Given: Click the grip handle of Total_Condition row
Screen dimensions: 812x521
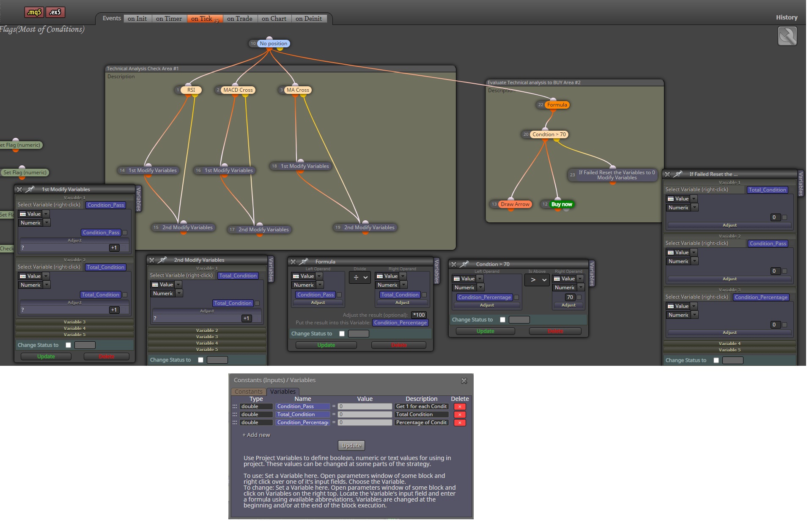Looking at the screenshot, I should pyautogui.click(x=235, y=414).
